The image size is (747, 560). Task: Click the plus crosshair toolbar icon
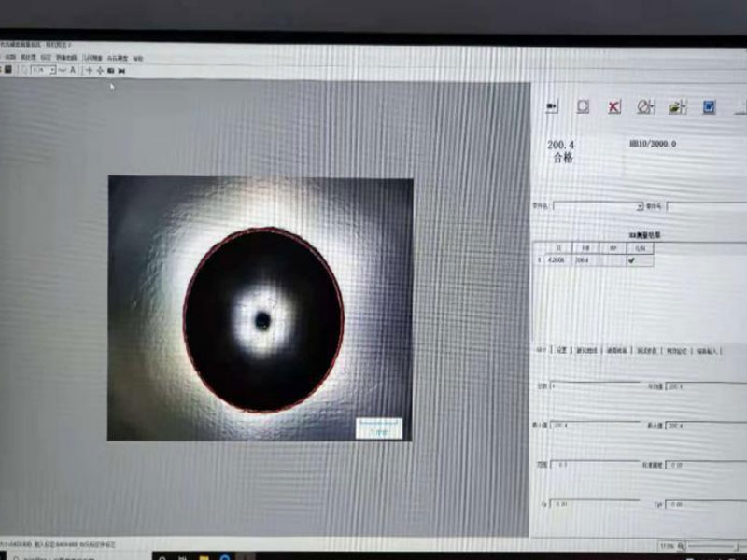[x=89, y=71]
